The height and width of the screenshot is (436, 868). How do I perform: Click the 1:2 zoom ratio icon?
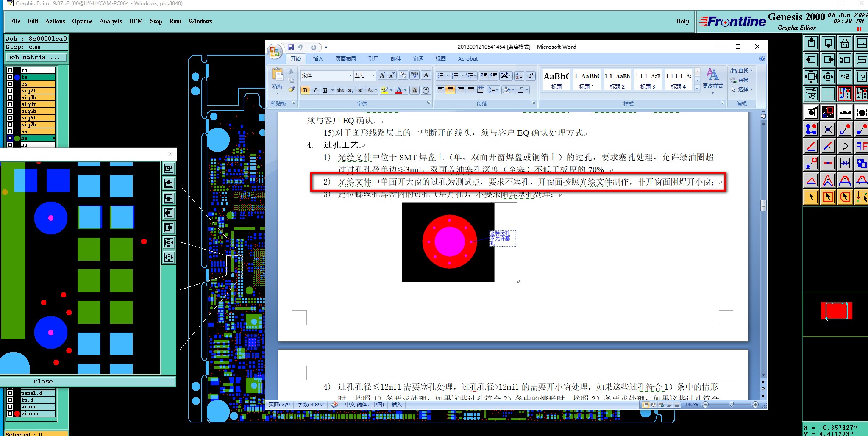[x=845, y=77]
